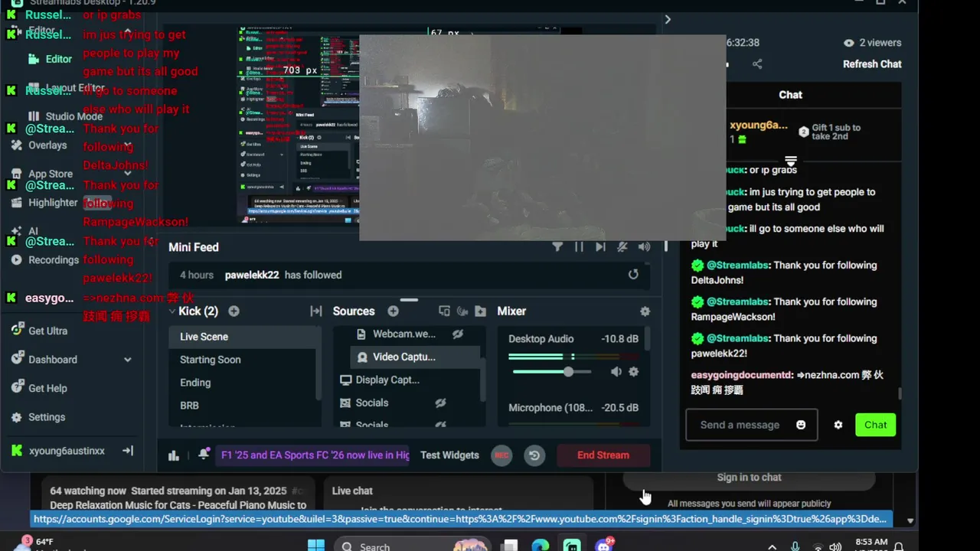980x551 pixels.
Task: Share stream icon in chat header
Action: click(757, 64)
